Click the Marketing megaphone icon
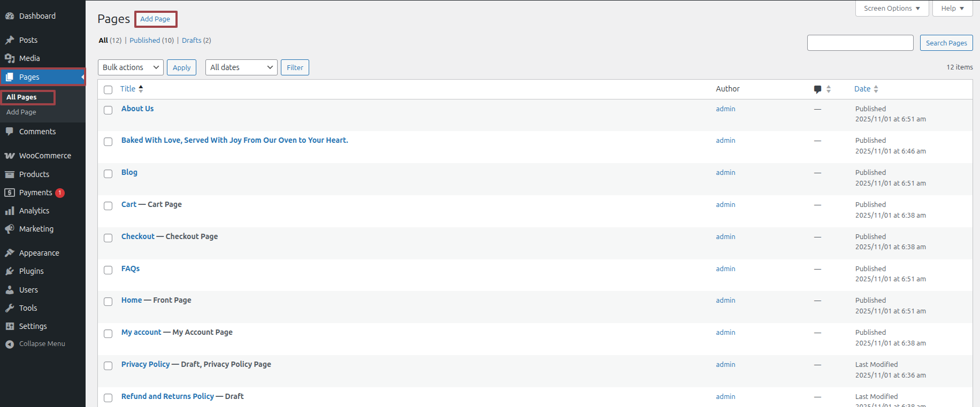 point(10,229)
